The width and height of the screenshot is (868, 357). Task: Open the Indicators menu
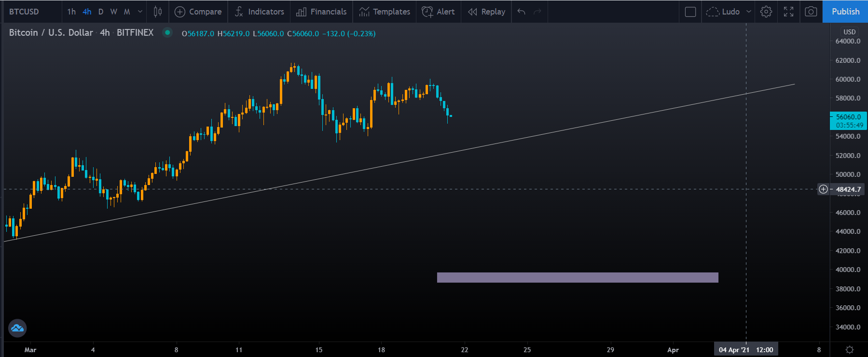click(260, 12)
